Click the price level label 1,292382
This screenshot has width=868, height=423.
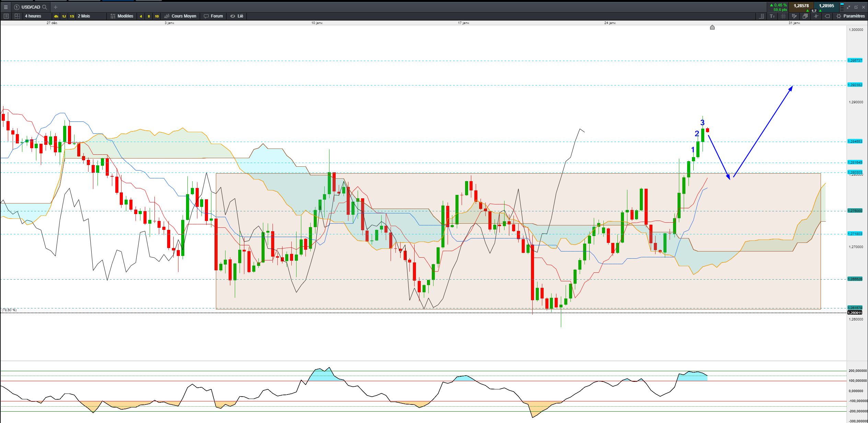(x=855, y=85)
